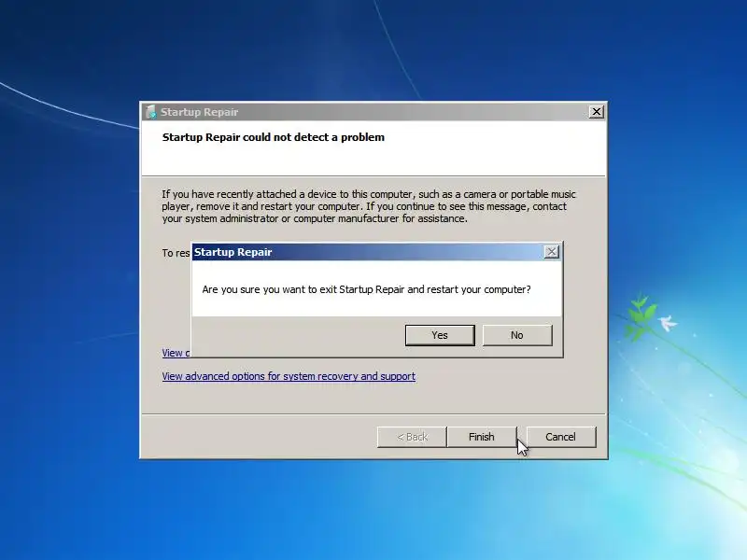747x560 pixels.
Task: Click the confirmation question text
Action: pyautogui.click(x=366, y=289)
